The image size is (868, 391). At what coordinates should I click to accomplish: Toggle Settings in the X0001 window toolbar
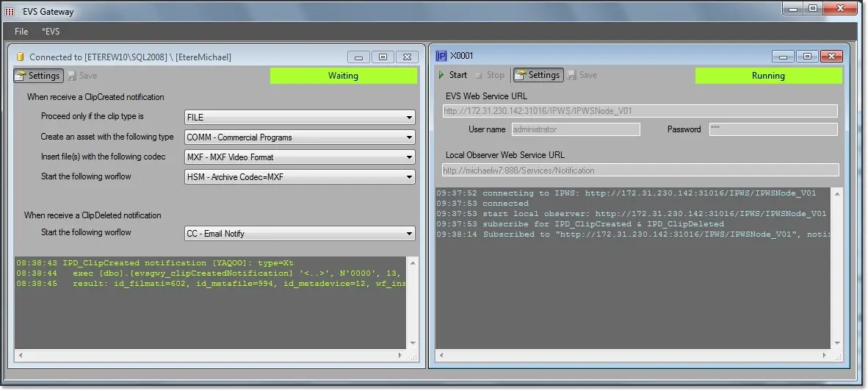(x=538, y=75)
